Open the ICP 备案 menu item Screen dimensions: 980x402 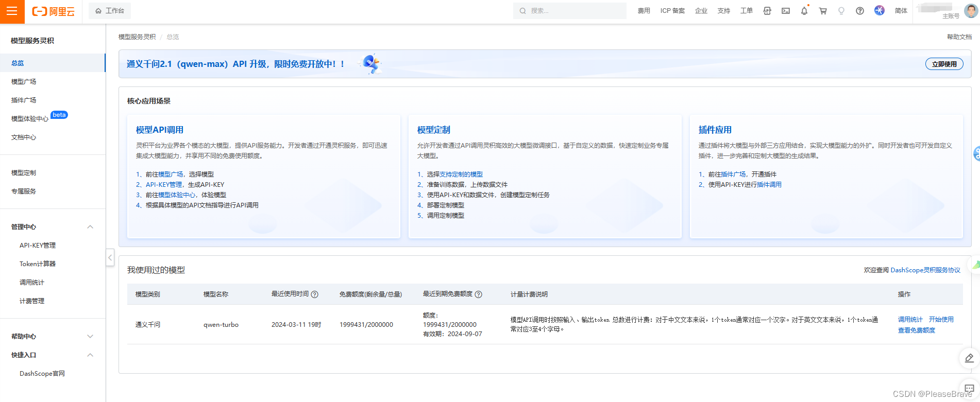pyautogui.click(x=672, y=11)
